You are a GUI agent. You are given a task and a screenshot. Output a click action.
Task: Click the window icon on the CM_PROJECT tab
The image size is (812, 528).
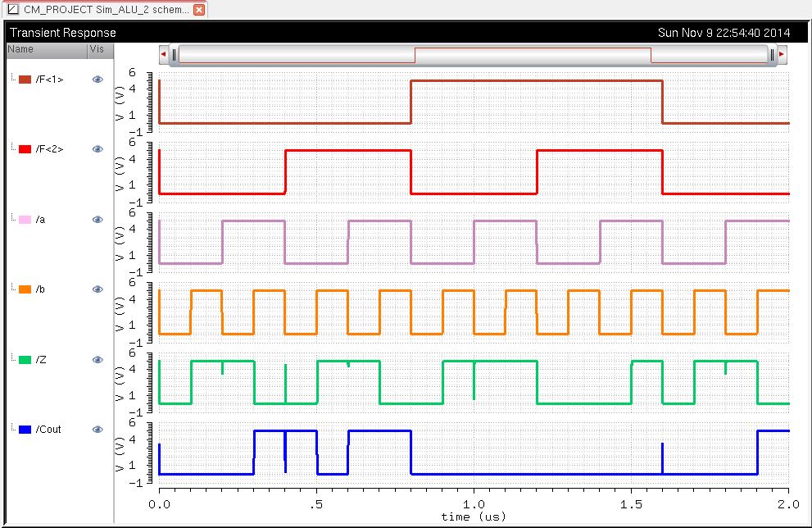[x=13, y=9]
